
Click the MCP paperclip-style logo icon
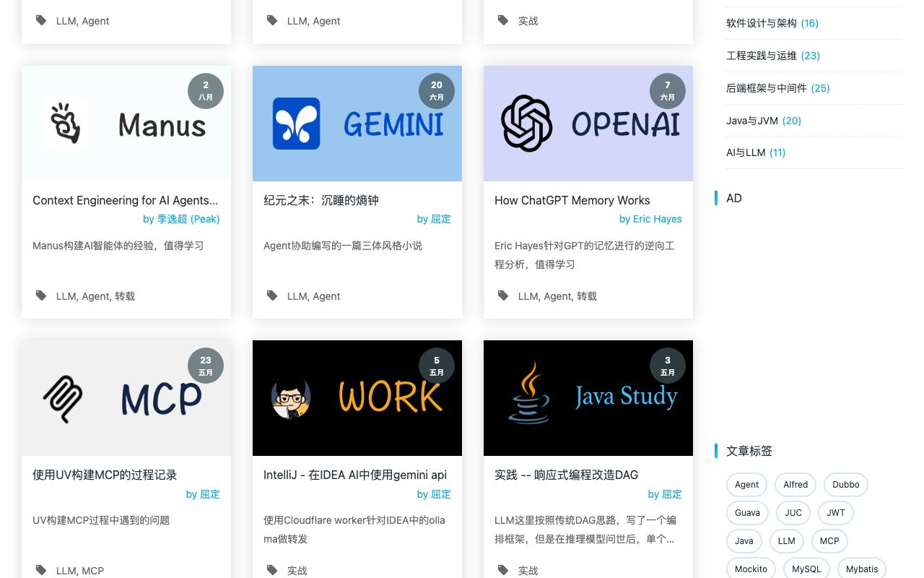pyautogui.click(x=63, y=399)
